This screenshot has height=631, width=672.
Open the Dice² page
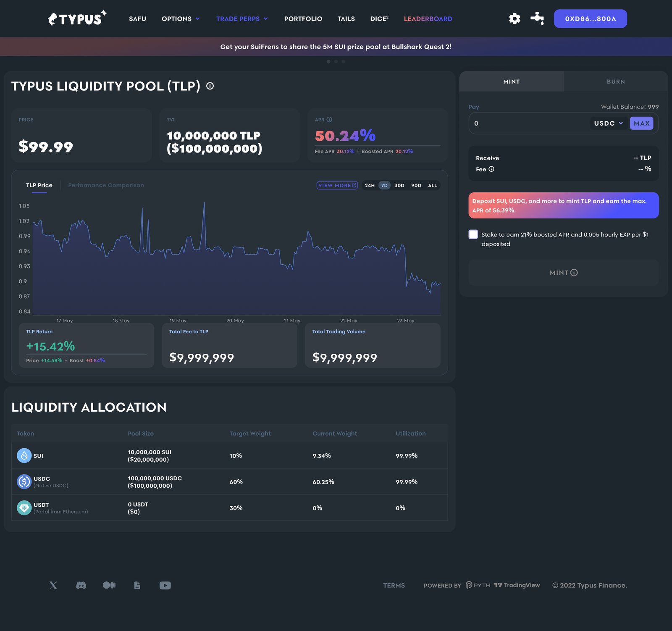[x=379, y=19]
